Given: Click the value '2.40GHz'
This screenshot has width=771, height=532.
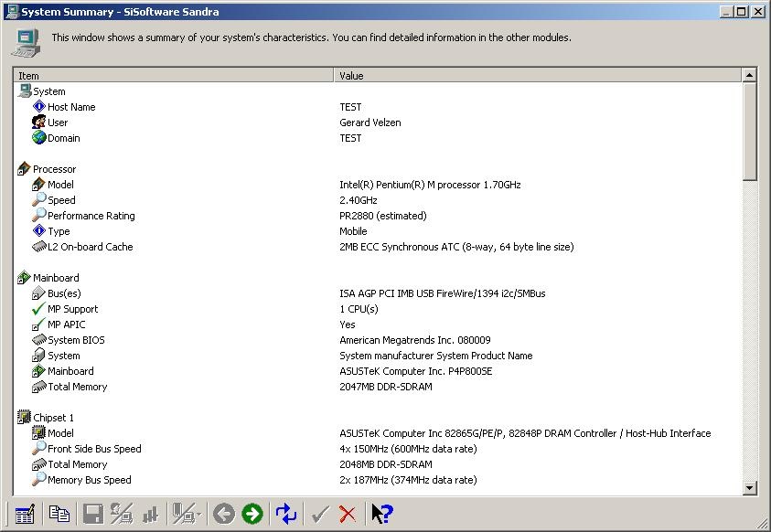Looking at the screenshot, I should coord(358,200).
